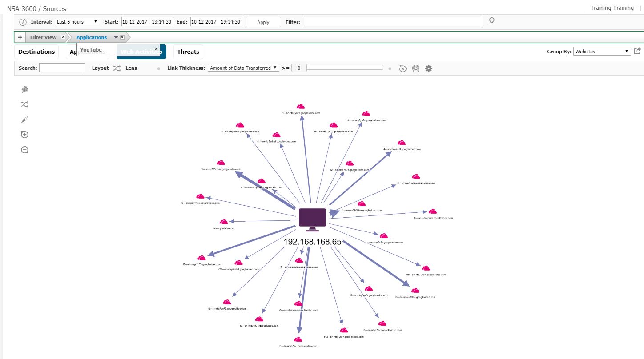The image size is (644, 359).
Task: Click into the Search input field
Action: click(x=62, y=68)
